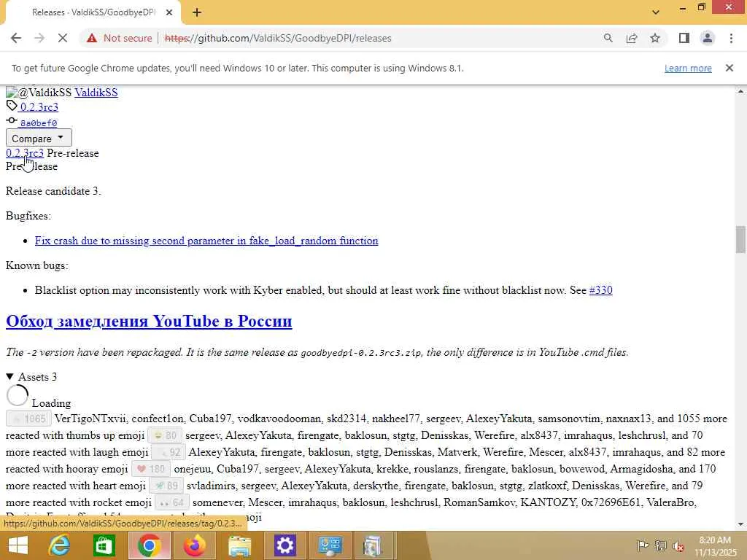Image resolution: width=747 pixels, height=560 pixels.
Task: Open the 0.2.3rc3 tag link
Action: (x=39, y=107)
